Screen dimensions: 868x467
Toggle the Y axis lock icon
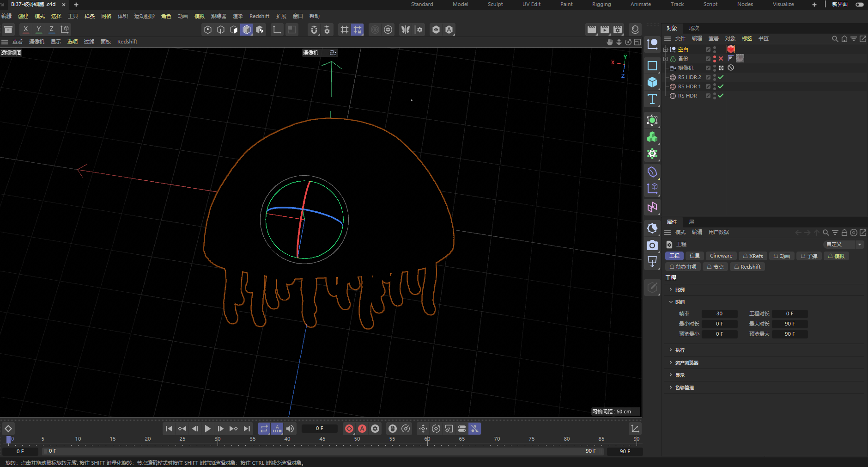click(39, 30)
